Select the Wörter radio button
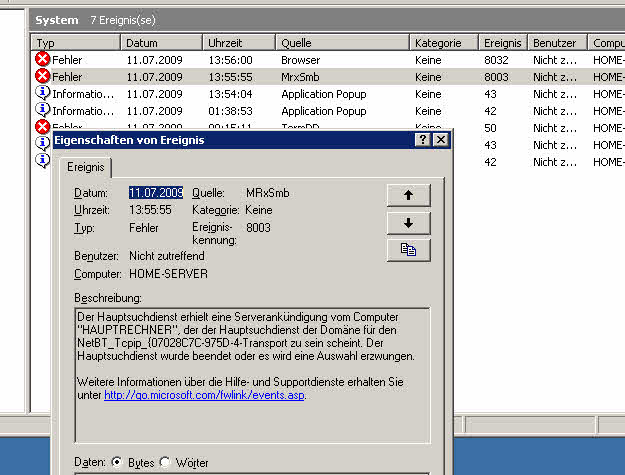Image resolution: width=625 pixels, height=475 pixels. click(165, 462)
